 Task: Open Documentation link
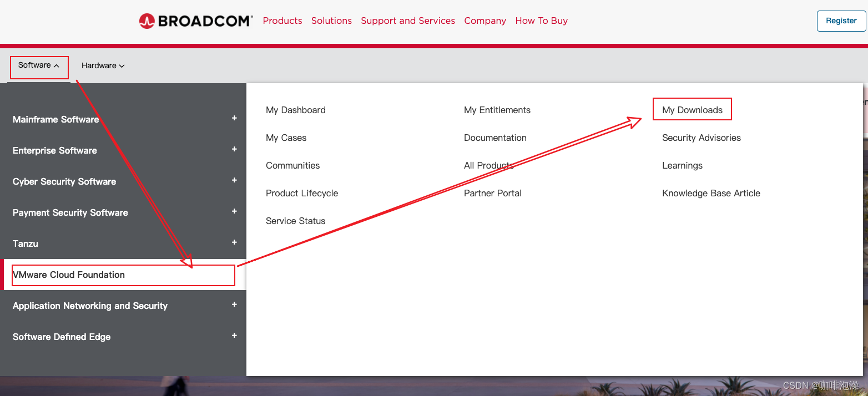(x=495, y=138)
